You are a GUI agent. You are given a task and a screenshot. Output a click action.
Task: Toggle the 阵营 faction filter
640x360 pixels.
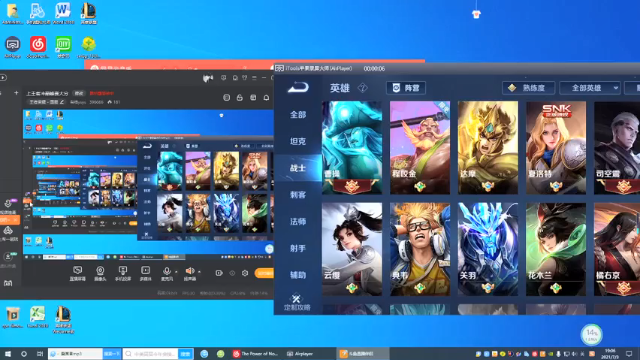[x=406, y=88]
